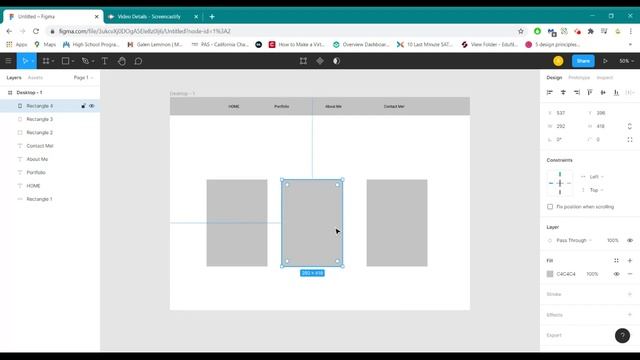Click Align top icon
This screenshot has height=360, width=640.
click(x=590, y=93)
